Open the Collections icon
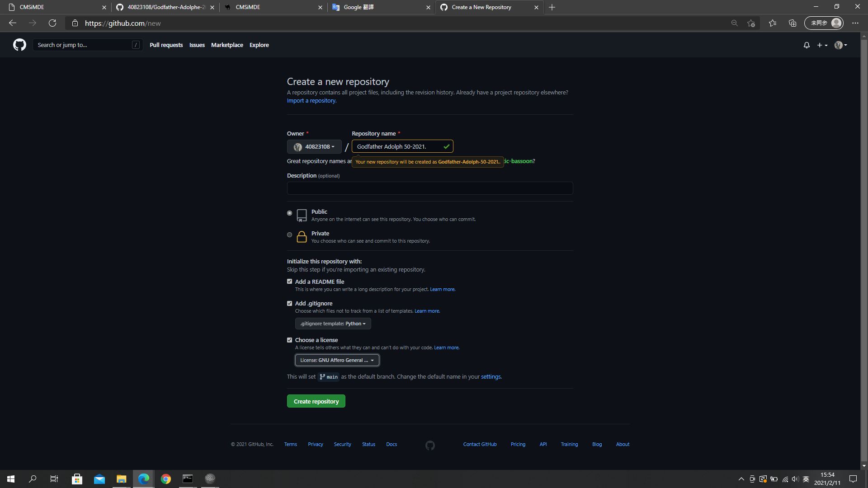Screen dimensions: 868x488 coord(793,23)
